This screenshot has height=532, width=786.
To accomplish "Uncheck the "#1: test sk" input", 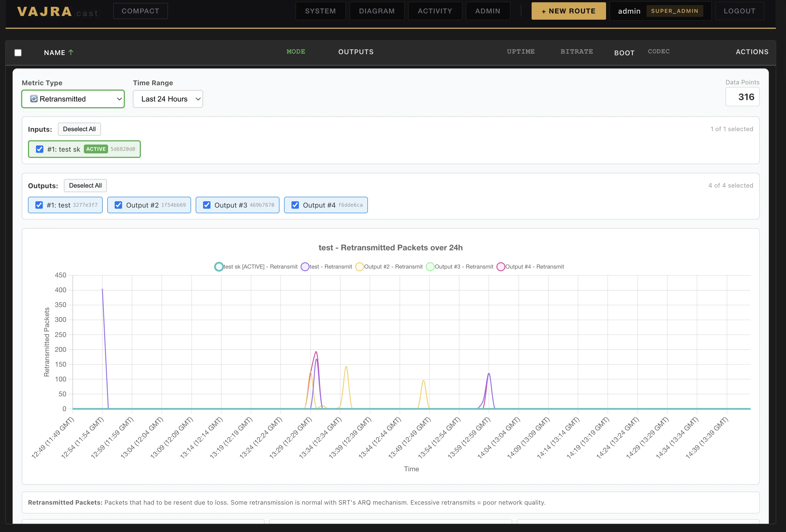I will 40,149.
